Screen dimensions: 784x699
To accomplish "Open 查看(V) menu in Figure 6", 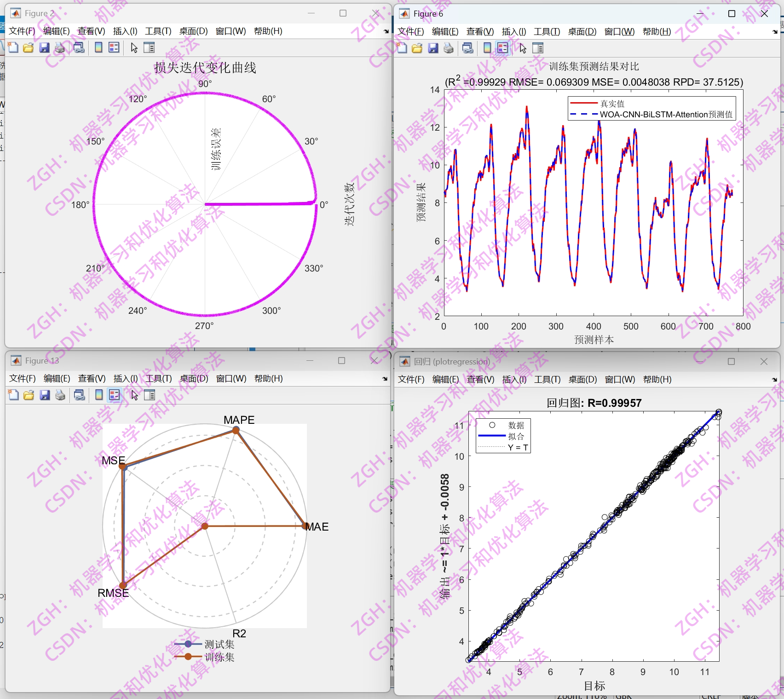I will pyautogui.click(x=480, y=31).
